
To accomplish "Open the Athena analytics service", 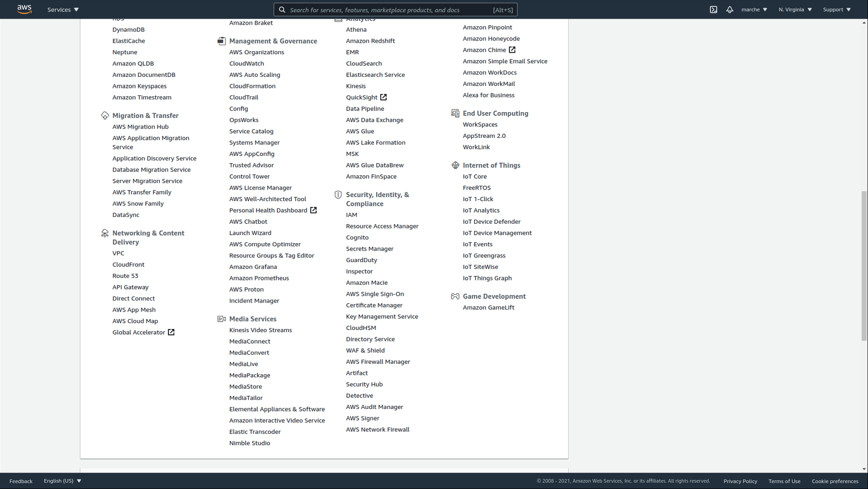I will [x=356, y=29].
